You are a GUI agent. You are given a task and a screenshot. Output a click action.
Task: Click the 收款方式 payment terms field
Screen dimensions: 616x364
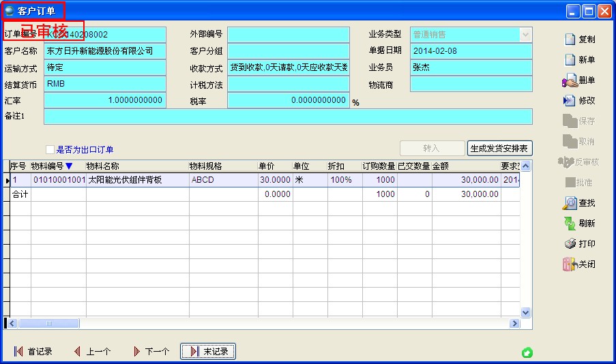[x=289, y=67]
